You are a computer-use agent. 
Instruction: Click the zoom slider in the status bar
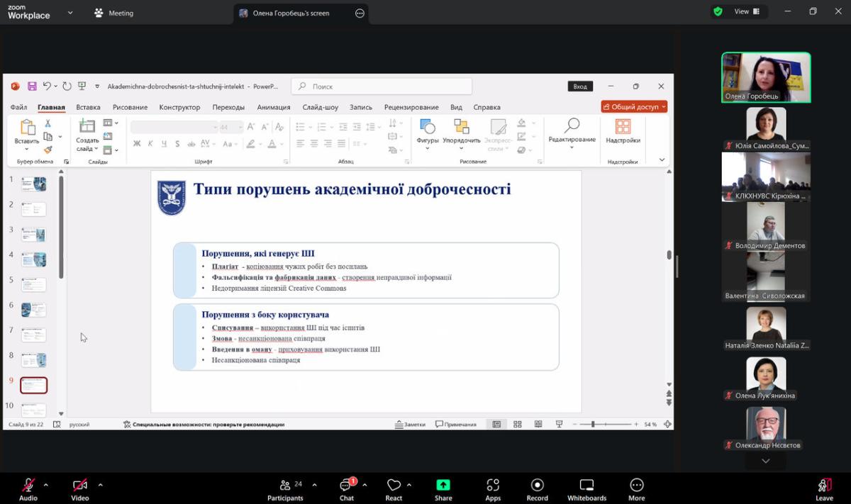point(593,424)
